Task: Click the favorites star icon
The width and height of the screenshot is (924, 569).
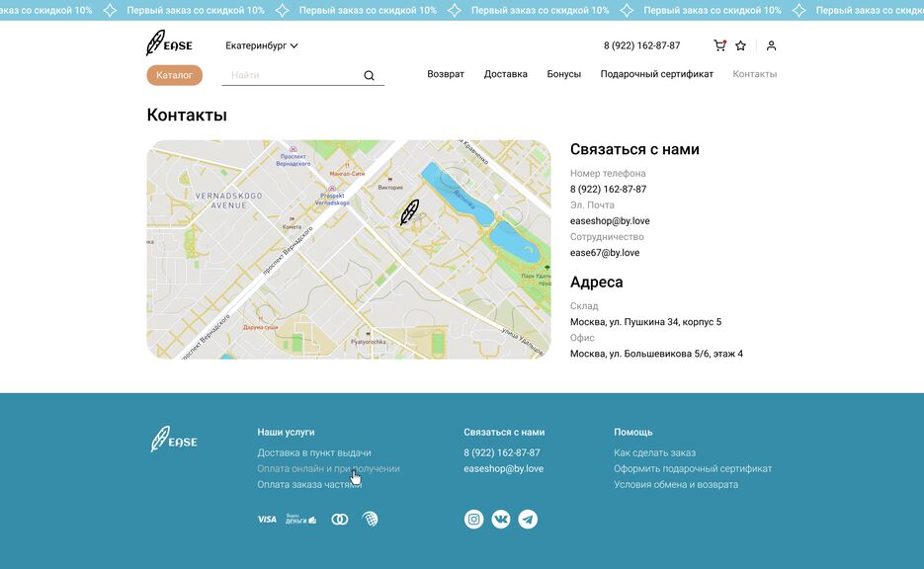Action: point(741,45)
